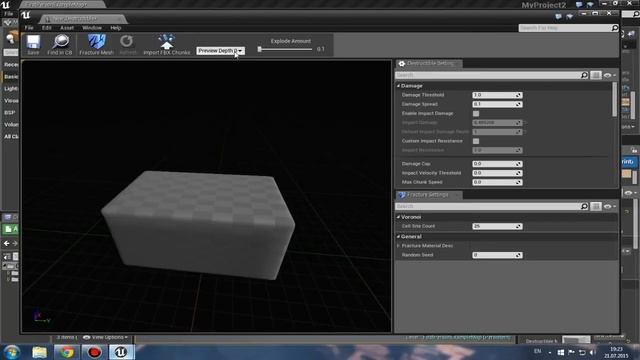Click the Destructible Settings panel scrollbar
This screenshot has width=640, height=360.
615,100
